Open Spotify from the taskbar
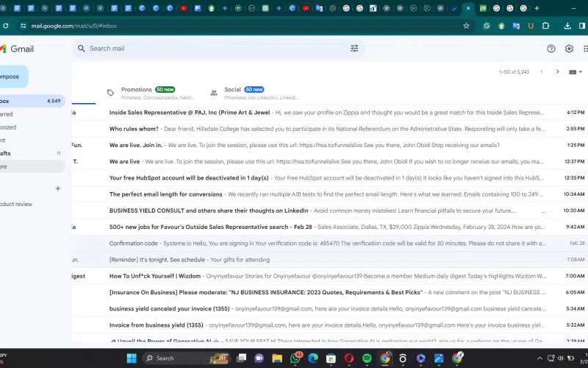The image size is (588, 368). (x=367, y=358)
